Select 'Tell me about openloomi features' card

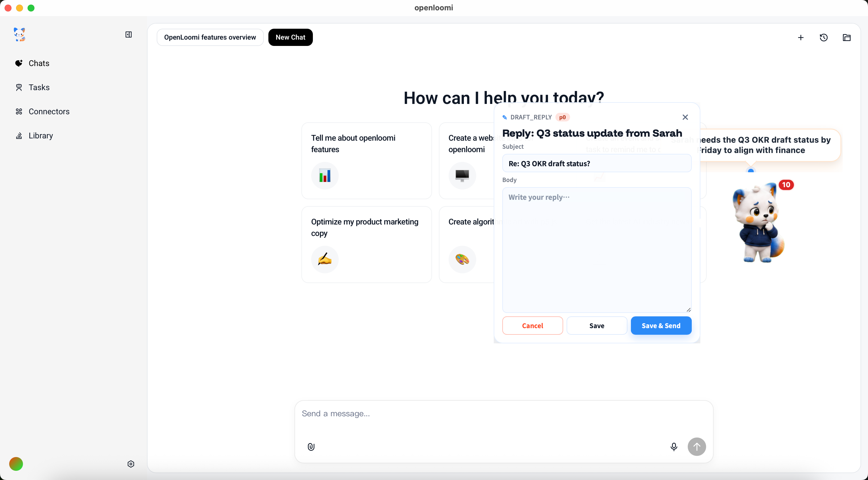(367, 161)
